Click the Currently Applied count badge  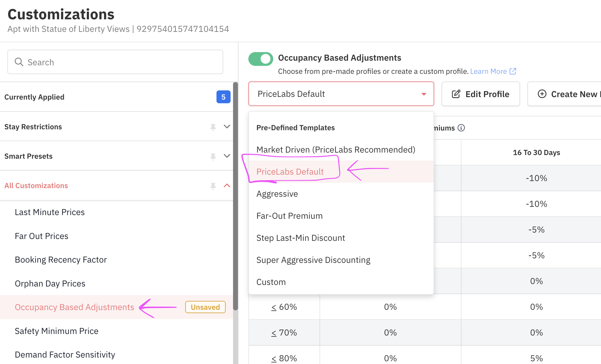click(x=223, y=97)
